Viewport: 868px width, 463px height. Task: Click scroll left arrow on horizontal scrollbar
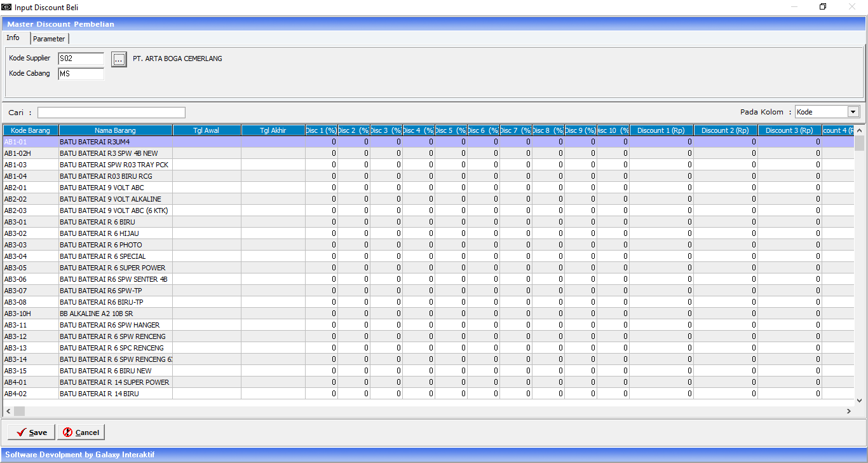pos(8,411)
